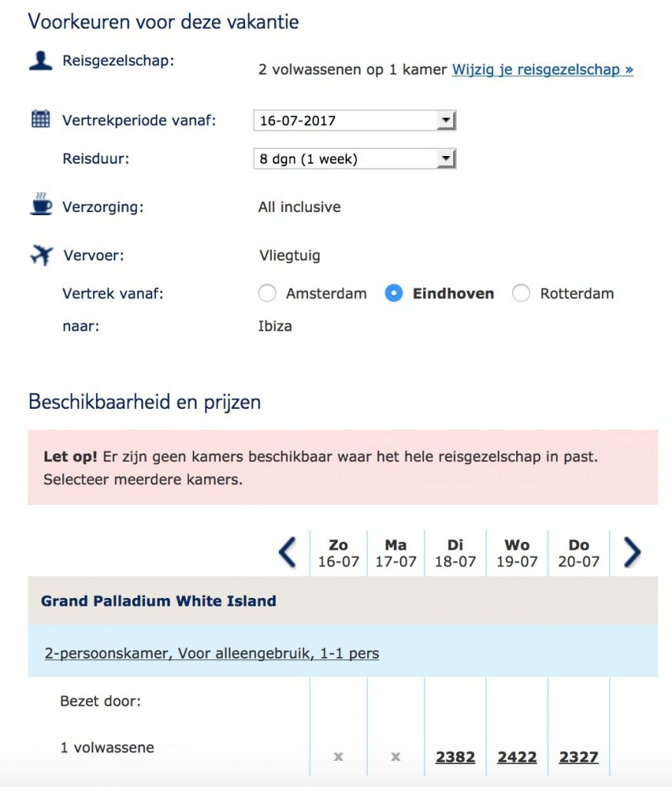Viewport: 672px width, 787px height.
Task: Select the Wo 19-07 date column
Action: point(517,552)
